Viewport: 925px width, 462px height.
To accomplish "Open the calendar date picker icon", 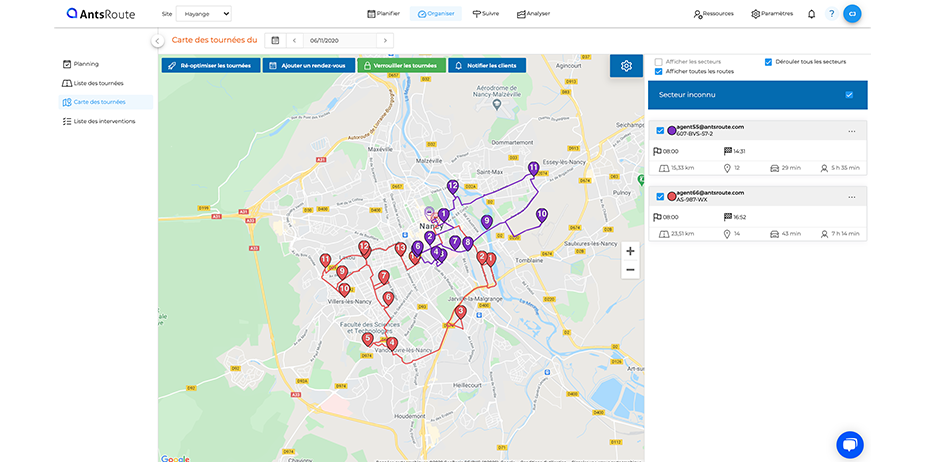I will click(x=275, y=40).
